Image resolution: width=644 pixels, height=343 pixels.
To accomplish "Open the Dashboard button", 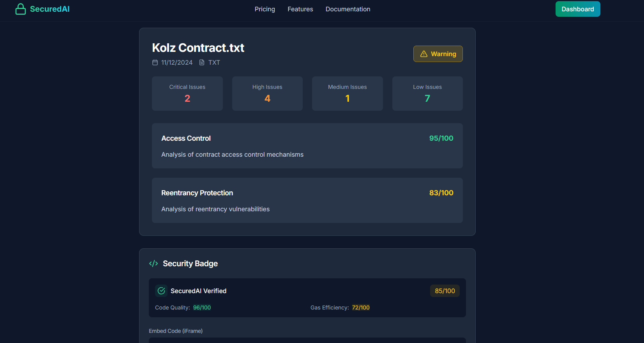I will coord(578,9).
